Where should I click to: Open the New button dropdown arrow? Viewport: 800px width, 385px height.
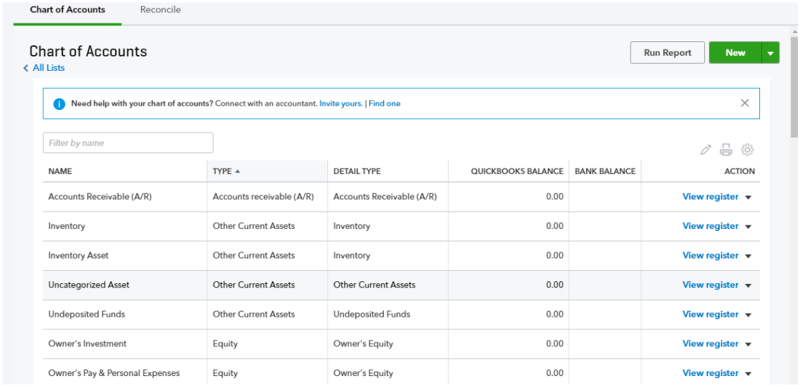tap(770, 53)
